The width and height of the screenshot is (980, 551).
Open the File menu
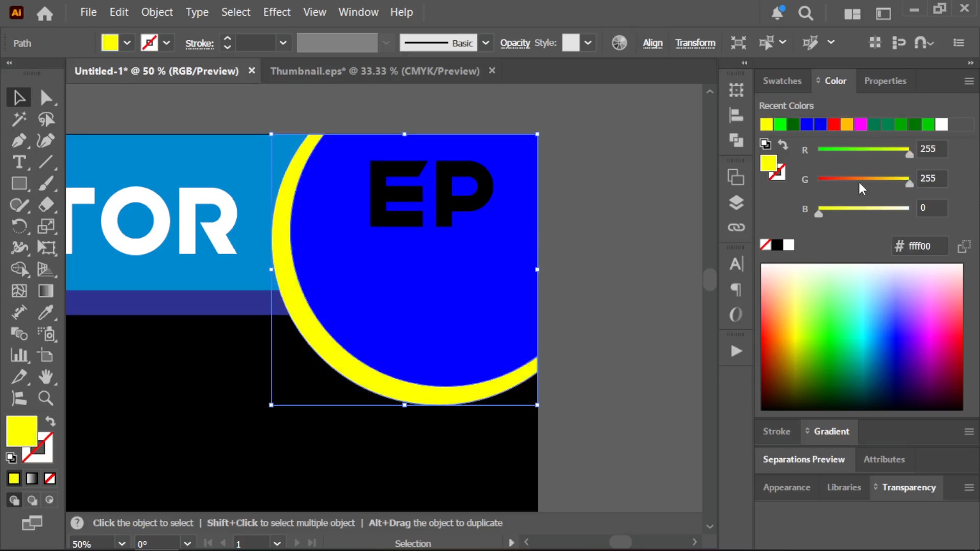point(88,12)
